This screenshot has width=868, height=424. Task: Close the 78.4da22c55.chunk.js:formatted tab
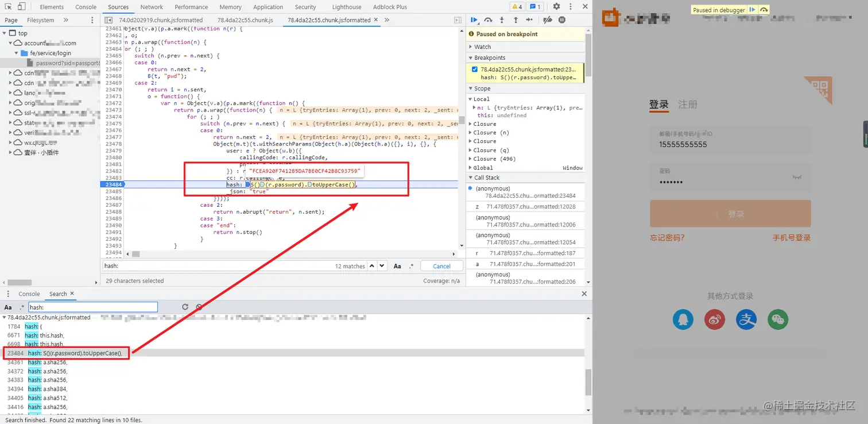click(377, 20)
